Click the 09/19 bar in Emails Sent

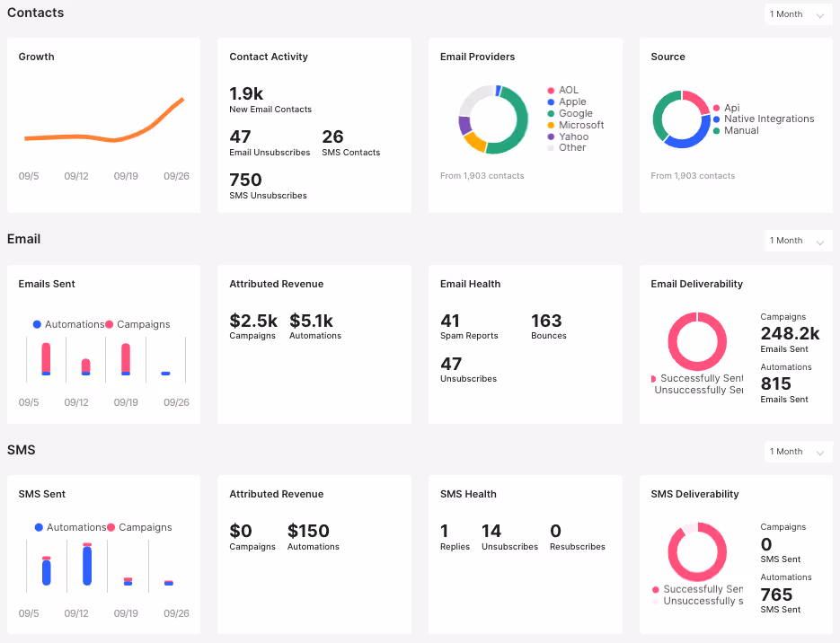point(126,359)
